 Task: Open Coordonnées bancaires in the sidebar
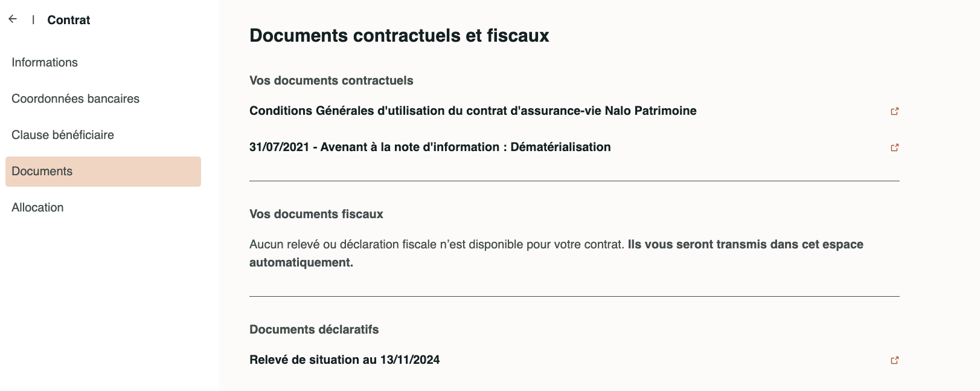click(x=75, y=99)
